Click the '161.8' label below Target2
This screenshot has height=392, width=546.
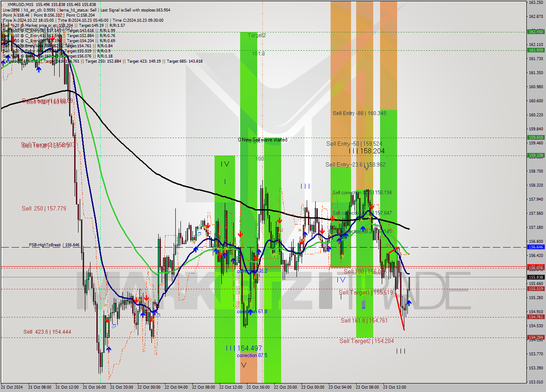258,54
